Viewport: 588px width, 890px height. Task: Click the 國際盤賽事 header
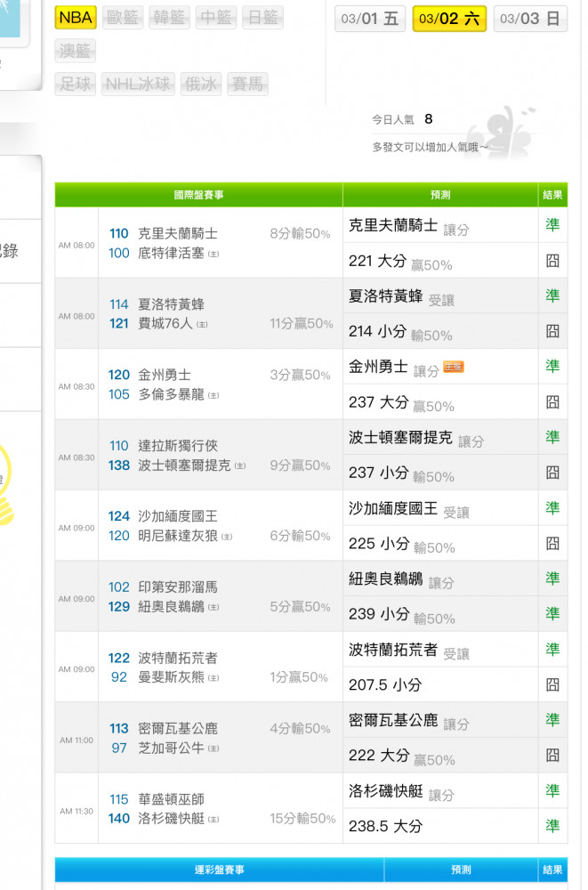point(198,195)
